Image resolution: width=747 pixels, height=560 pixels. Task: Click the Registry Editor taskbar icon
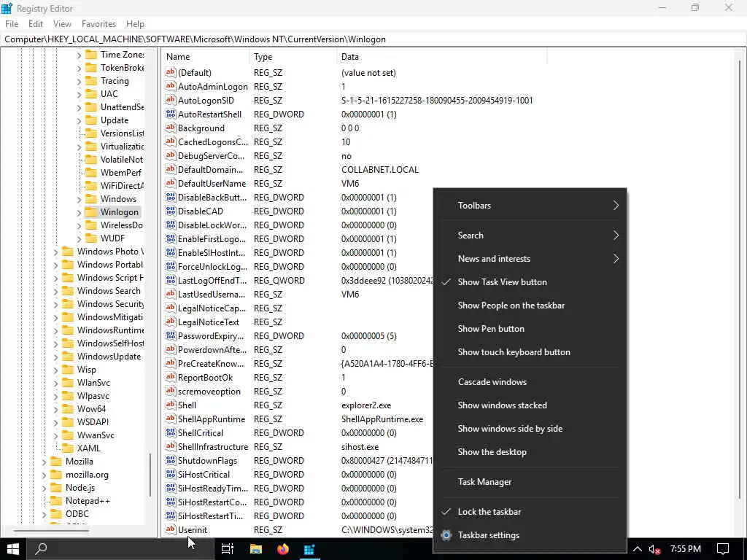[309, 549]
